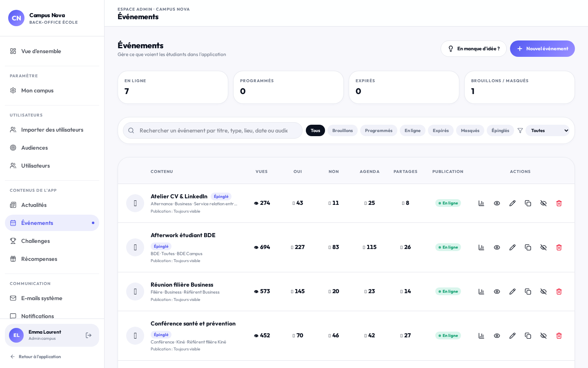Duplicate the Afterwork étudiant BDE event
Viewport: 588px width, 368px height.
pos(528,247)
